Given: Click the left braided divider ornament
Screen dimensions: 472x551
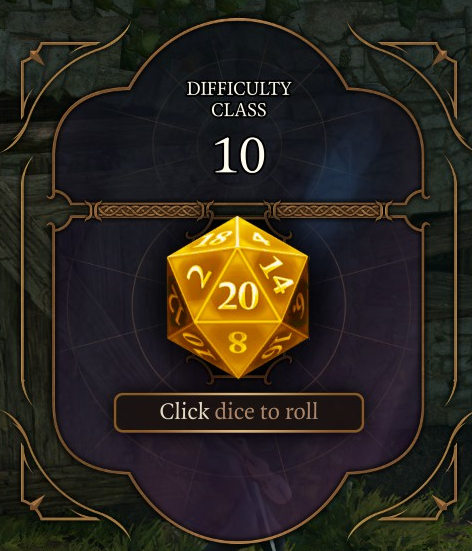Looking at the screenshot, I should pyautogui.click(x=149, y=211).
